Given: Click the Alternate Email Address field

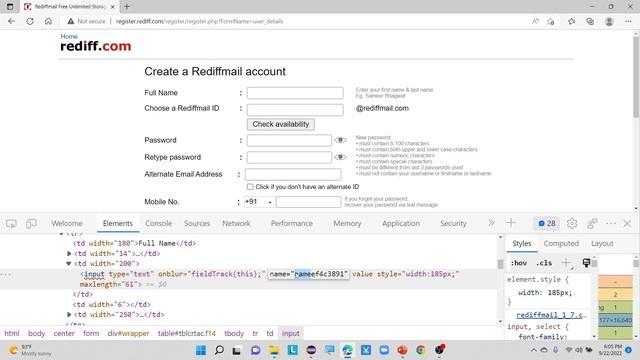Looking at the screenshot, I should [x=293, y=174].
